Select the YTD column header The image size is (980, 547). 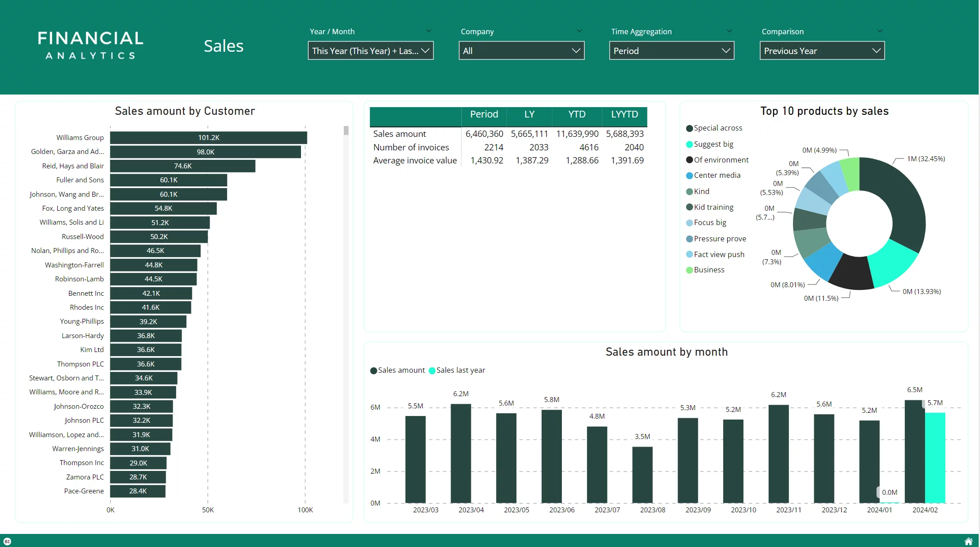576,114
